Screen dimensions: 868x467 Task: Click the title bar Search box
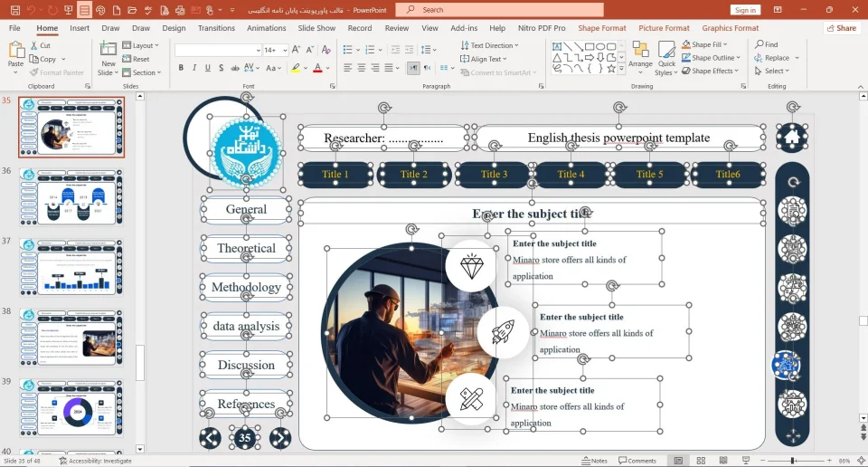500,10
